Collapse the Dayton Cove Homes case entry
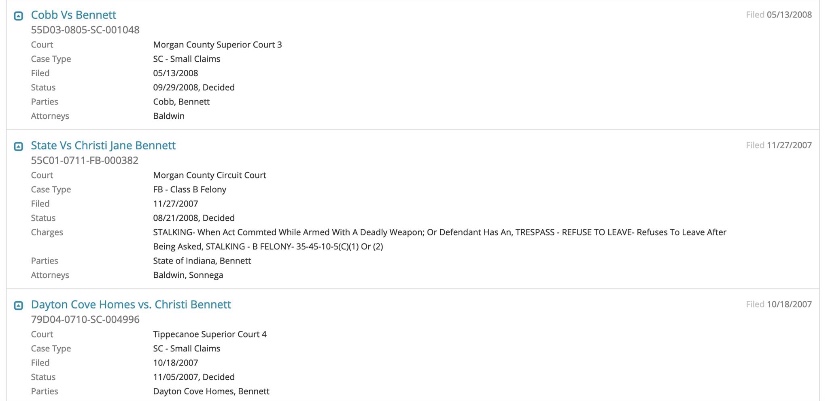825x401 pixels. pos(18,305)
